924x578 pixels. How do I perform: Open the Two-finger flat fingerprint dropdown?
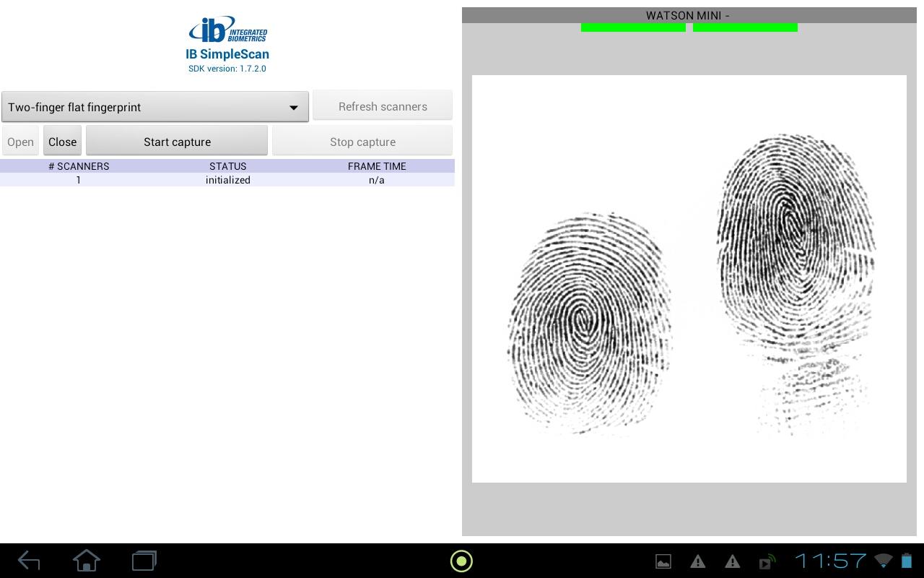tap(155, 107)
